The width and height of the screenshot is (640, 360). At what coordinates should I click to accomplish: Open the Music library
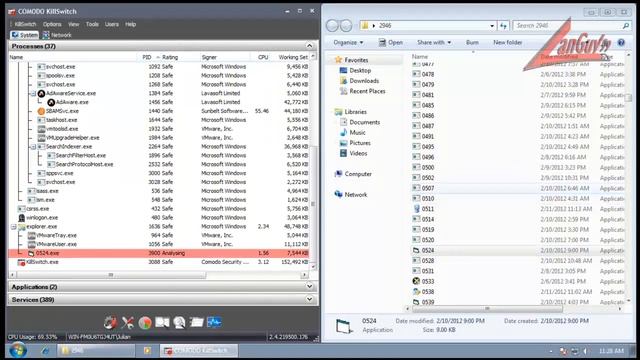(357, 133)
